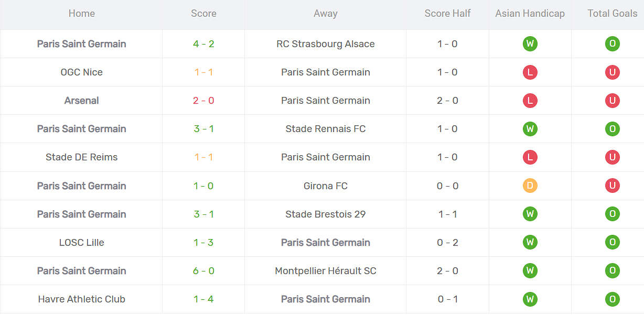
Task: Click the red L badge for OGC Nice match
Action: pos(530,72)
